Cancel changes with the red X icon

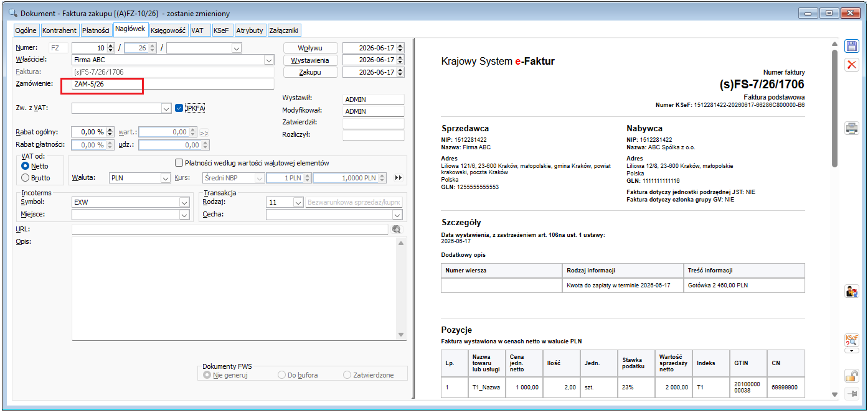851,65
